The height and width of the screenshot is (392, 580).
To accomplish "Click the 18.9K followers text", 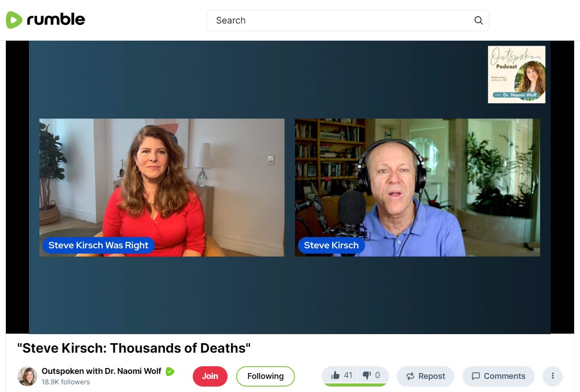I will (66, 382).
